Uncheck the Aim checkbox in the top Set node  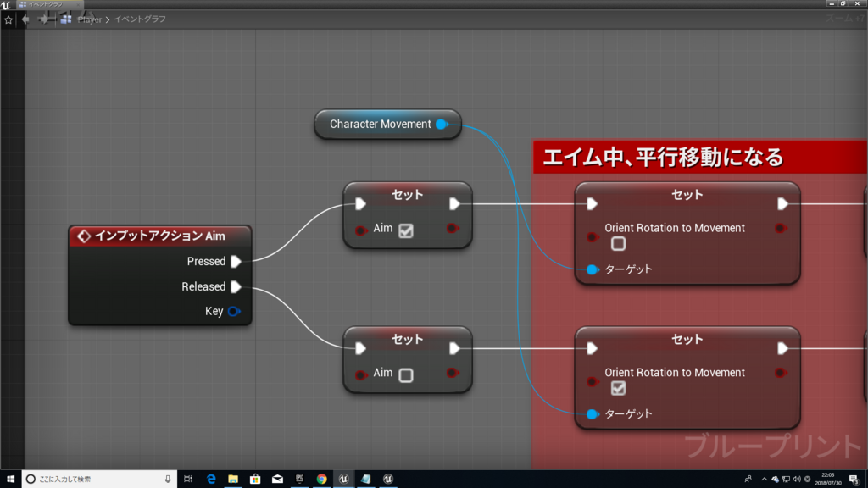coord(408,228)
